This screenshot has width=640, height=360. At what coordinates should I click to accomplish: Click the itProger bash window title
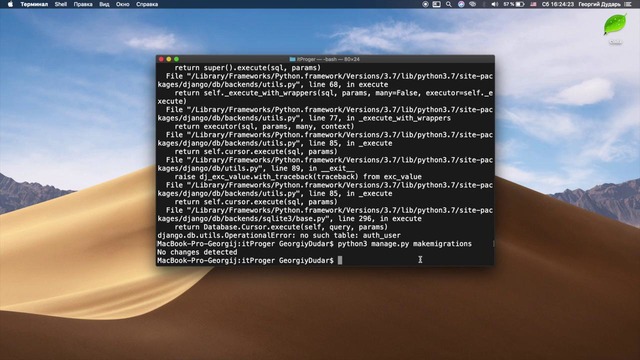(x=328, y=59)
